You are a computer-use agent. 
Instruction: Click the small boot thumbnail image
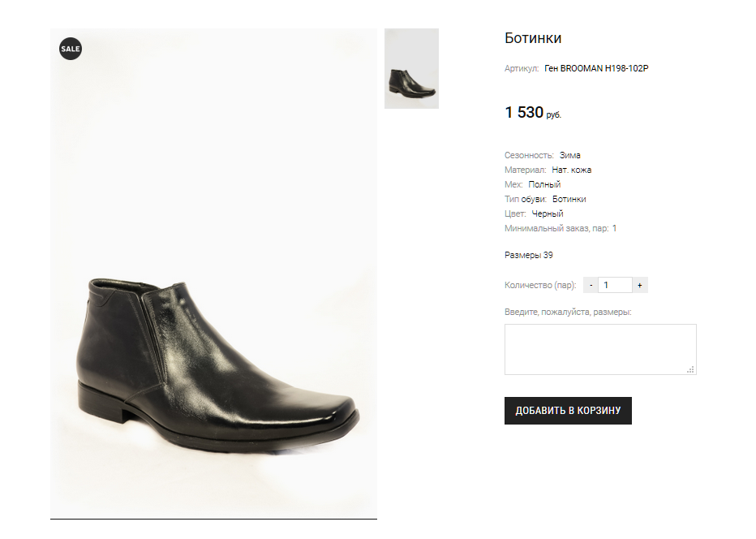pos(411,69)
